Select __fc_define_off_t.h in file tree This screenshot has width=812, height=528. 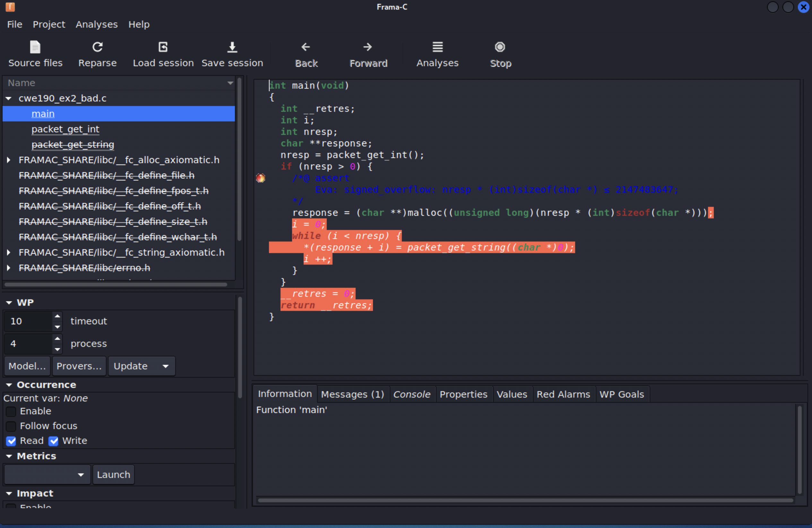[x=110, y=206]
